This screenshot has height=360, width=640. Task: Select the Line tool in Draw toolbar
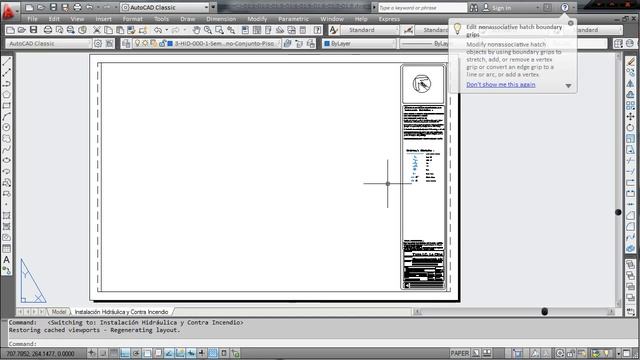pos(7,62)
